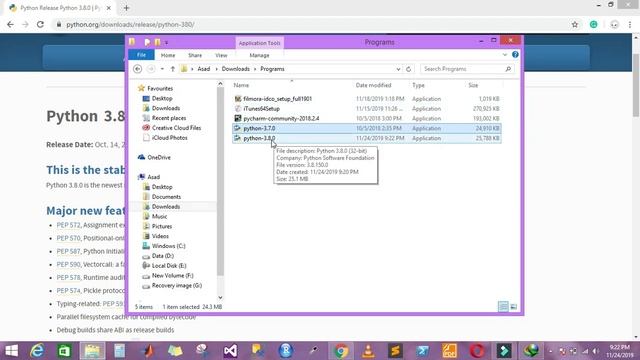The height and width of the screenshot is (360, 640).
Task: Click the navigation pane scrollbar
Action: pos(220,182)
